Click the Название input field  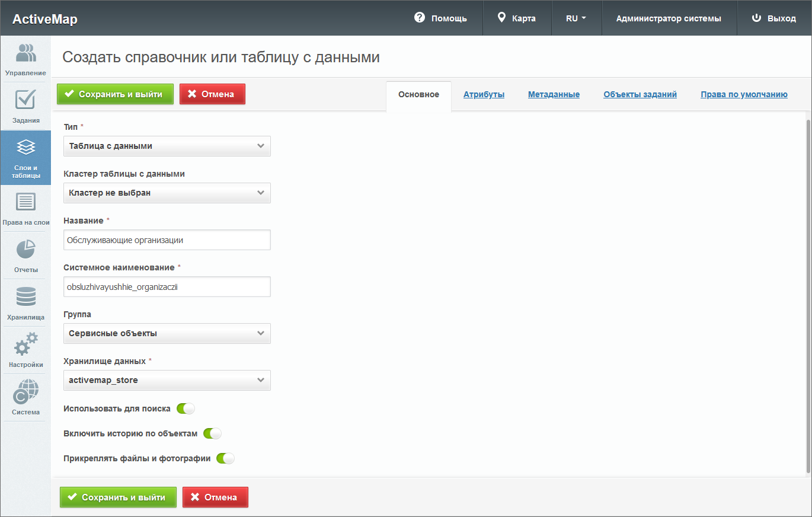coord(167,240)
